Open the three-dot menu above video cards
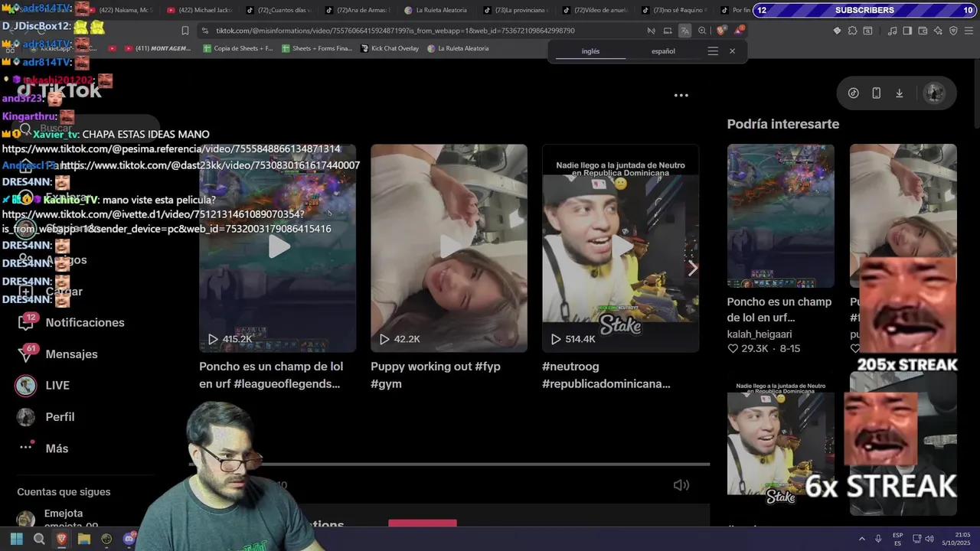Viewport: 980px width, 551px height. tap(681, 96)
